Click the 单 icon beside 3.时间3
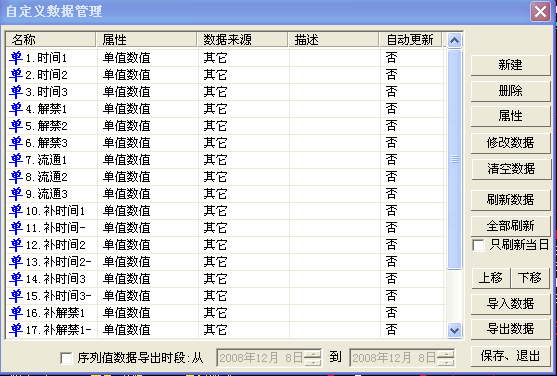This screenshot has height=376, width=557. [x=16, y=92]
